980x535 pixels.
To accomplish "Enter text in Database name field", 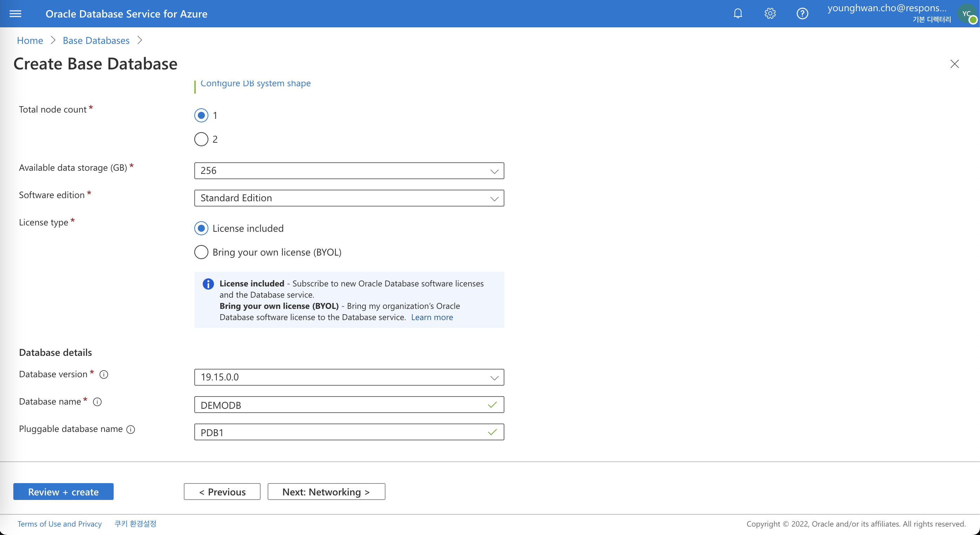I will tap(349, 404).
